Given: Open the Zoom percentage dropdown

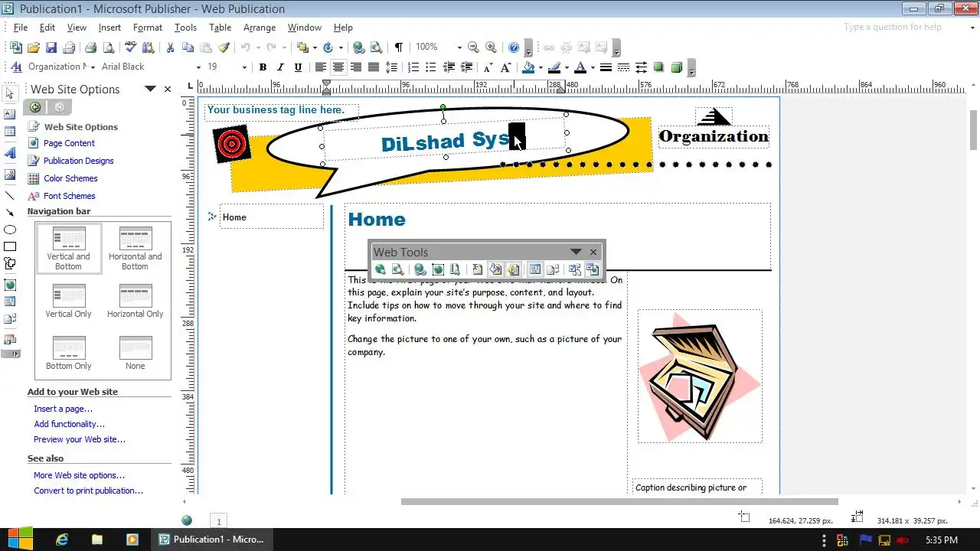Looking at the screenshot, I should coord(459,47).
